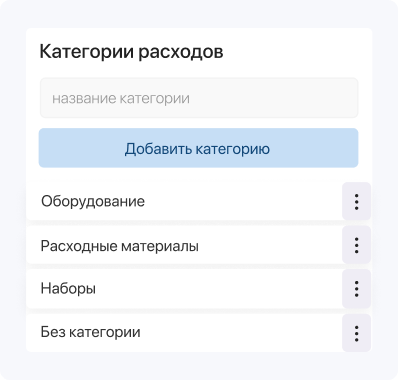The image size is (398, 380).
Task: Expand options for the Оборудование category
Action: (x=356, y=202)
